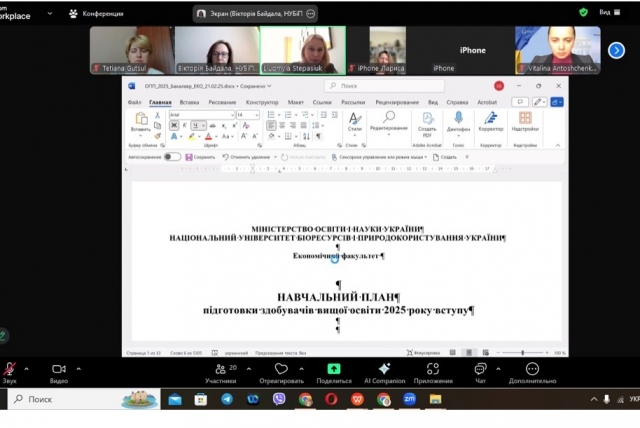
Task: Unmute the Zoom audio (Звук)
Action: pyautogui.click(x=9, y=373)
